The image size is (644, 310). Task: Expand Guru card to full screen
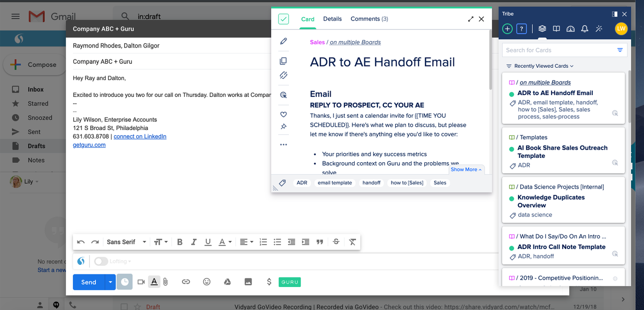point(471,19)
